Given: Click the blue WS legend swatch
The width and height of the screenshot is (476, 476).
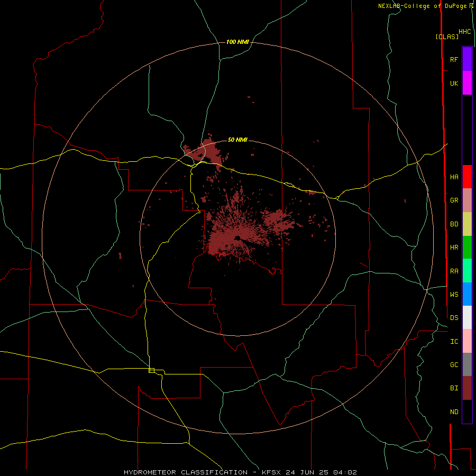Looking at the screenshot, I should pyautogui.click(x=467, y=294).
